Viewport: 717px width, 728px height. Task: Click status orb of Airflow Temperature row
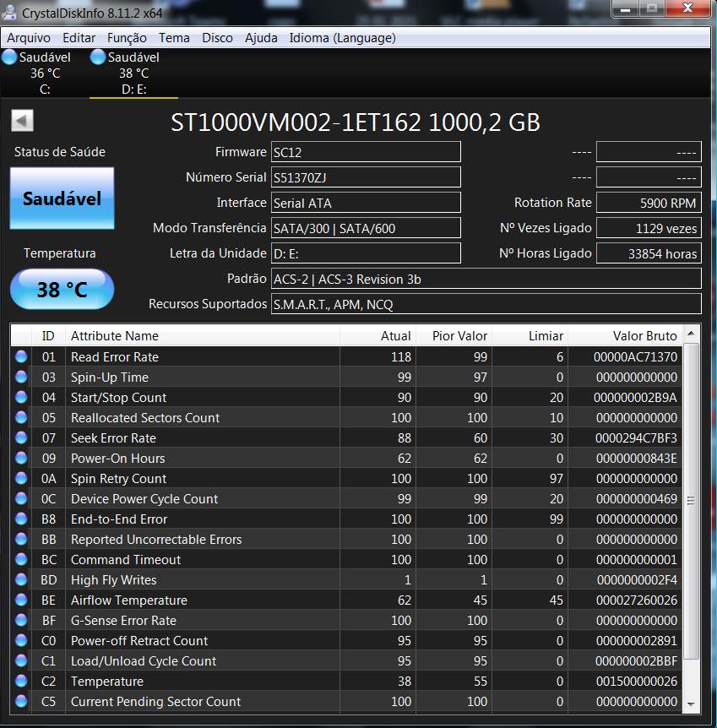(21, 600)
